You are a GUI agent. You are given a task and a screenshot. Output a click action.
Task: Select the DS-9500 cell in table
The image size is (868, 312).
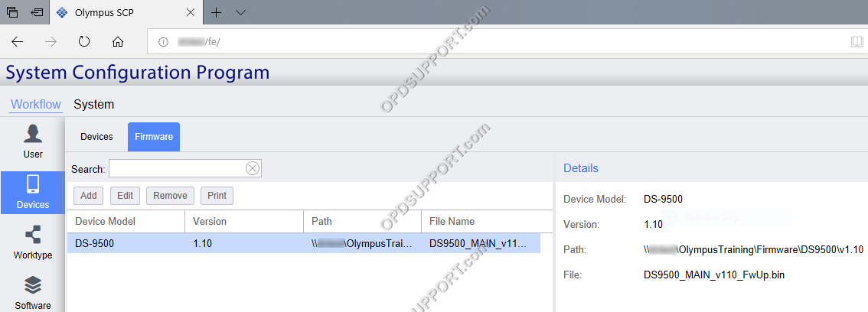126,243
